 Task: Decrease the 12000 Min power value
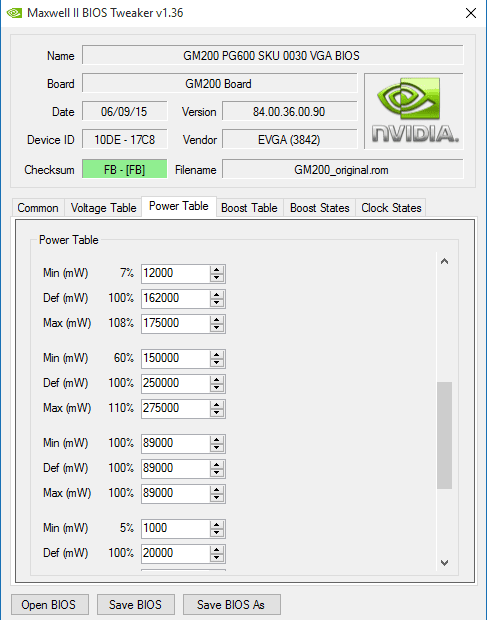coord(217,278)
